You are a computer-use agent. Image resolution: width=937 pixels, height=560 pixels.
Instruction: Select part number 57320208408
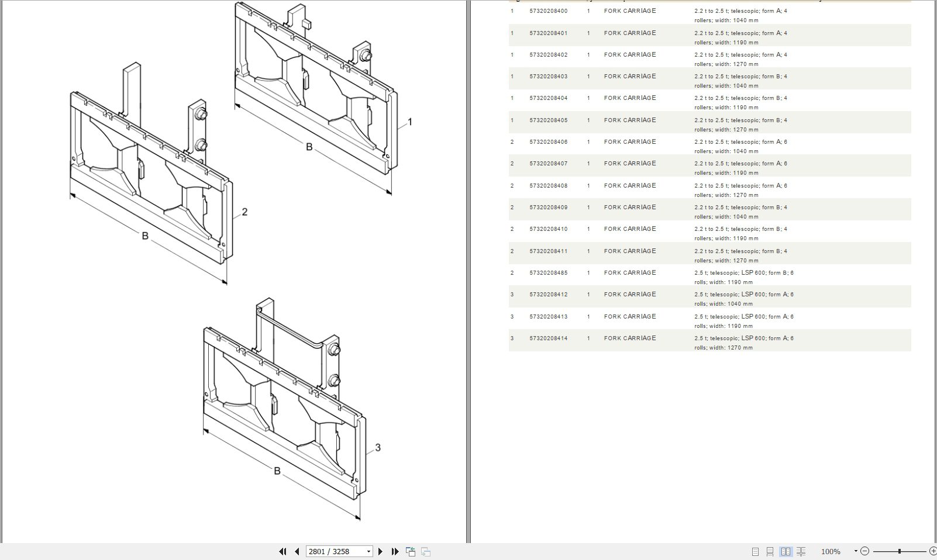(x=548, y=186)
